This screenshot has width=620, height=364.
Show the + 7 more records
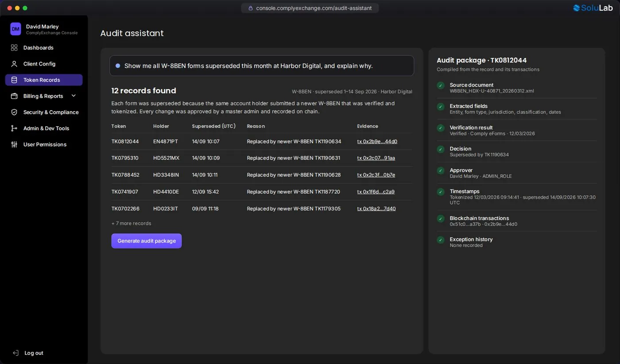(x=131, y=223)
